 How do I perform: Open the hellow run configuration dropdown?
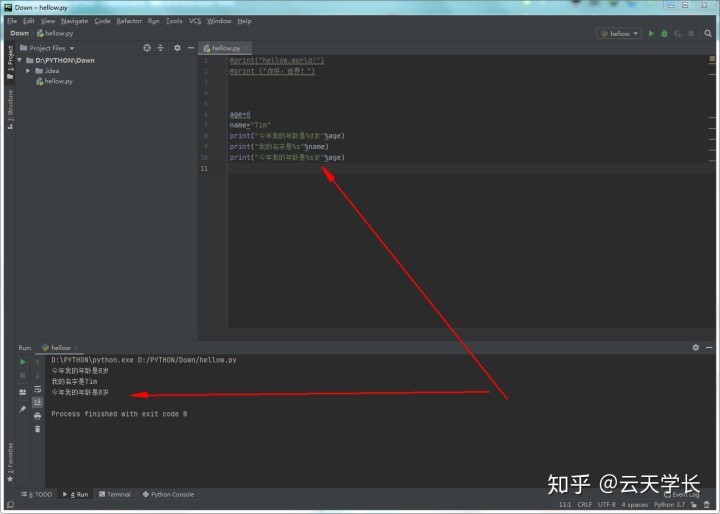[x=619, y=34]
